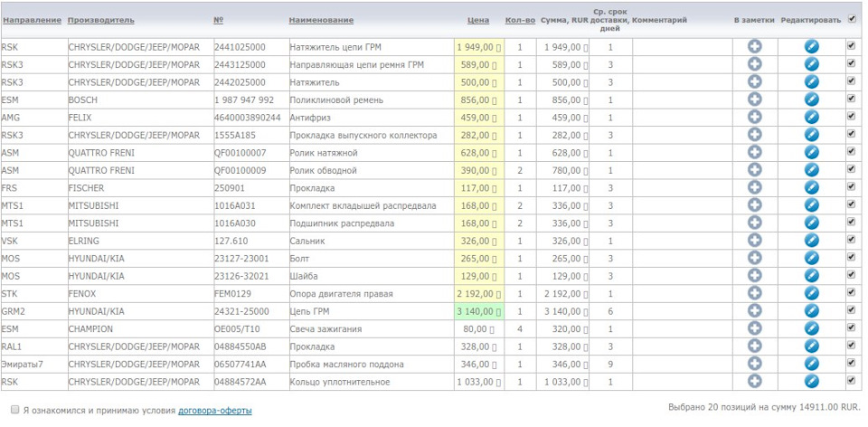Add ELRING Сальник to notes
The width and height of the screenshot is (868, 427).
754,241
